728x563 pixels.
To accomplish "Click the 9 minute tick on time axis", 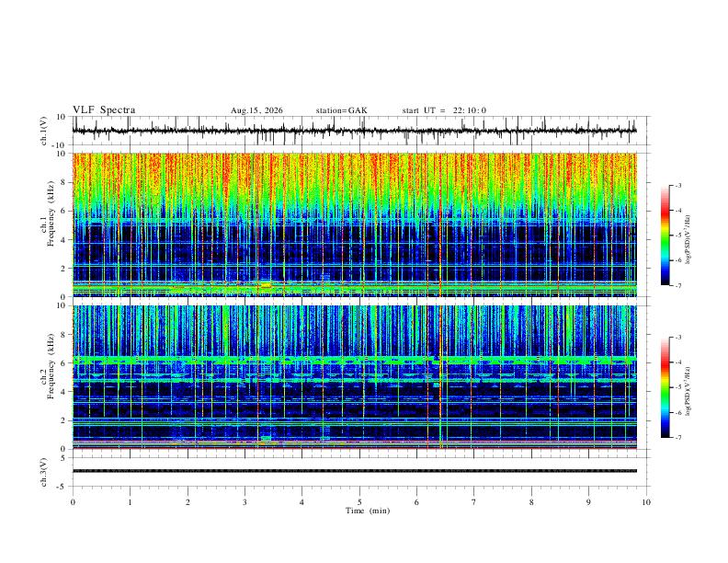I will [x=588, y=502].
